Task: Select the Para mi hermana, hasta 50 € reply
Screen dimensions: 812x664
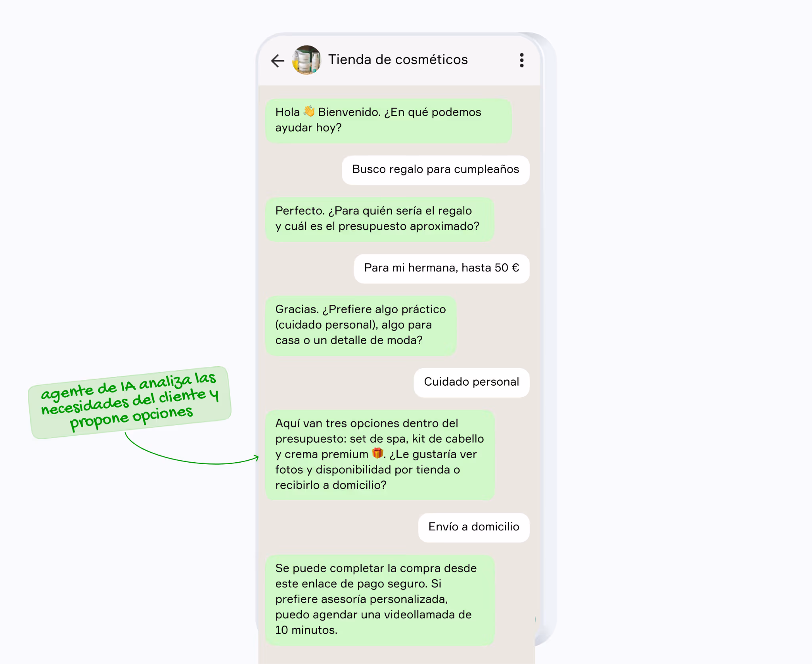Action: click(441, 268)
